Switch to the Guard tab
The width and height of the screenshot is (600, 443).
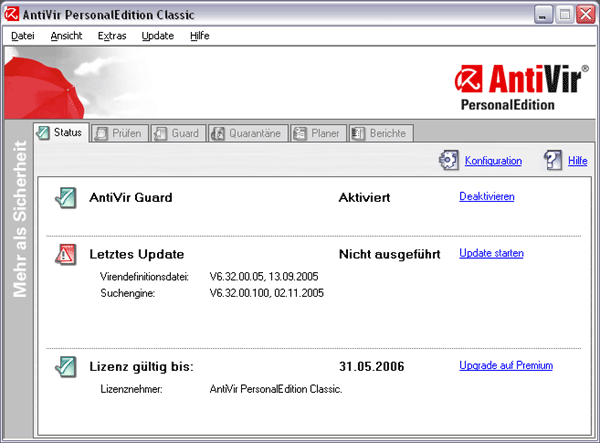click(x=178, y=134)
